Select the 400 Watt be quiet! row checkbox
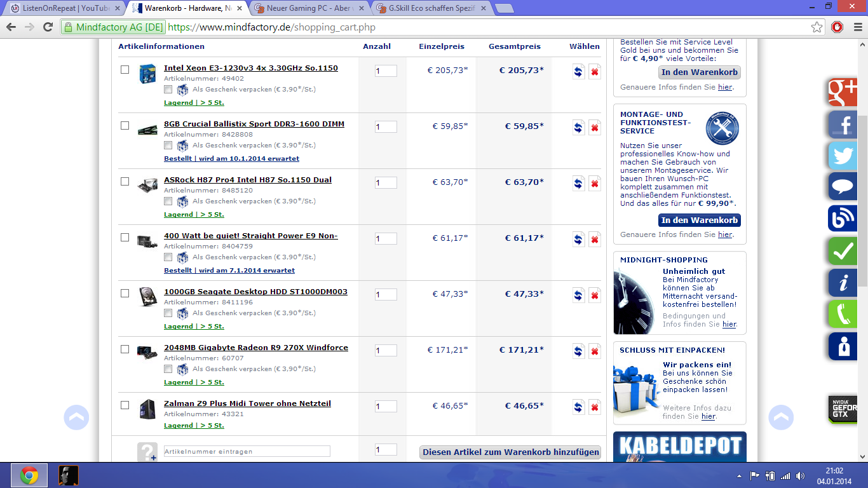Image resolution: width=868 pixels, height=488 pixels. (x=125, y=237)
